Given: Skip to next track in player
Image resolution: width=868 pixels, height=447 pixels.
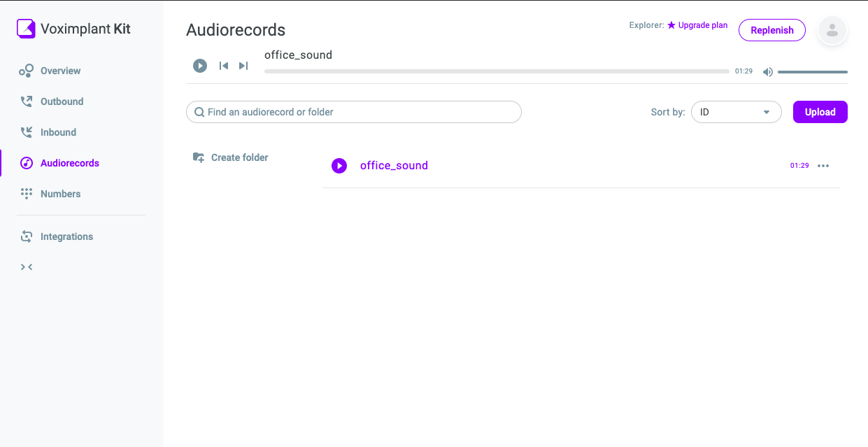Looking at the screenshot, I should tap(243, 66).
